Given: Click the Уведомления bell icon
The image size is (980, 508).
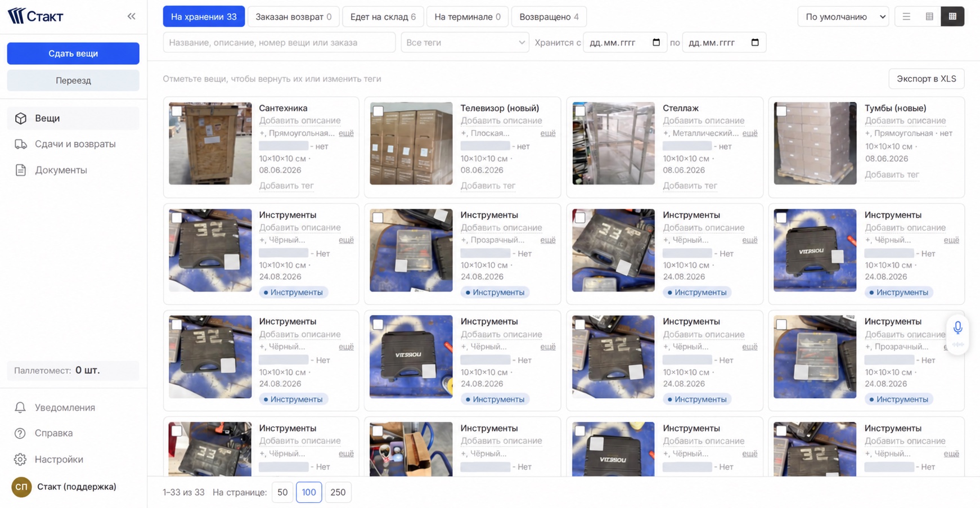Looking at the screenshot, I should pyautogui.click(x=20, y=407).
